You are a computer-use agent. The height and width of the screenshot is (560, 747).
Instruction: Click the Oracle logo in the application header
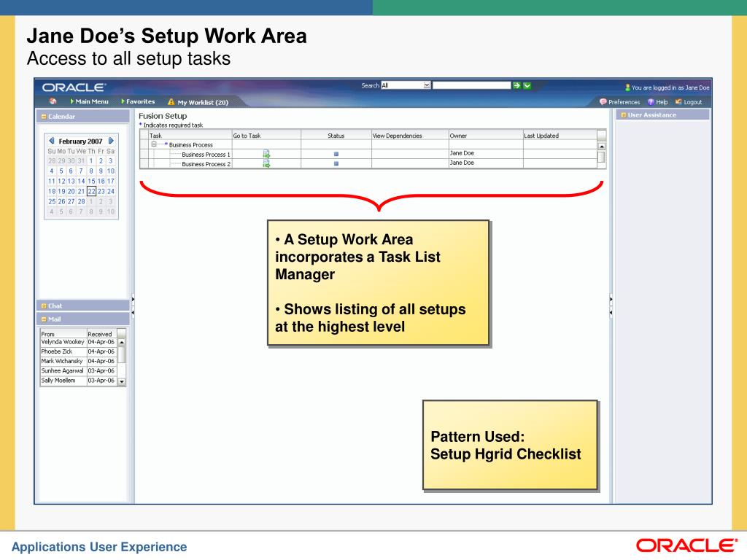[x=74, y=87]
